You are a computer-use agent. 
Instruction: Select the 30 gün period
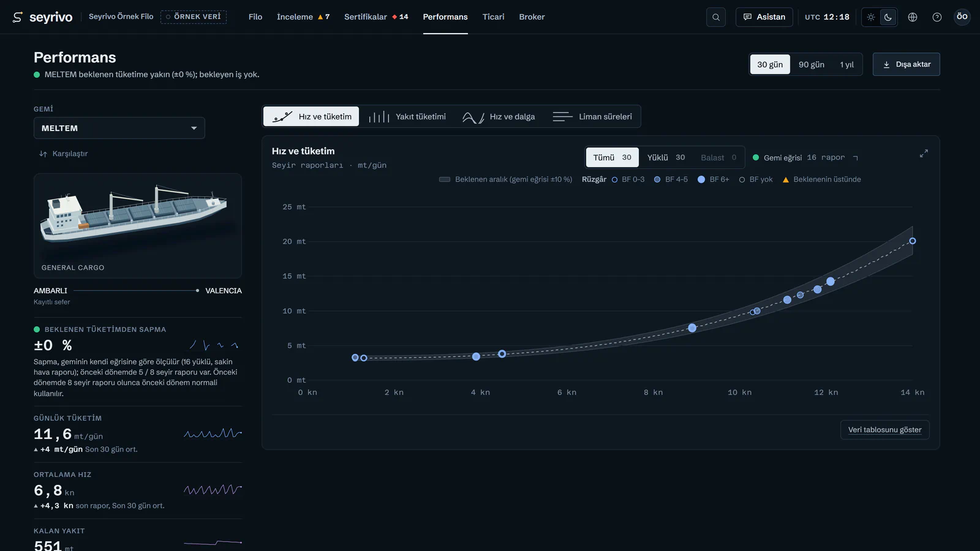coord(770,64)
